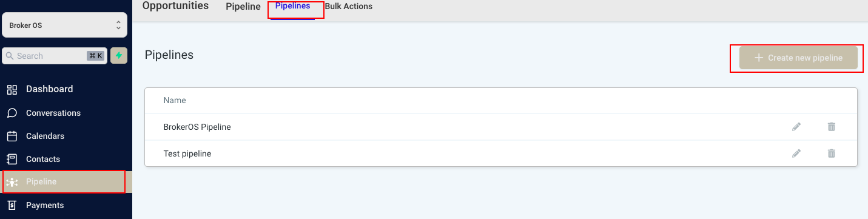
Task: Open the BrokerOS Pipeline row
Action: tap(501, 127)
